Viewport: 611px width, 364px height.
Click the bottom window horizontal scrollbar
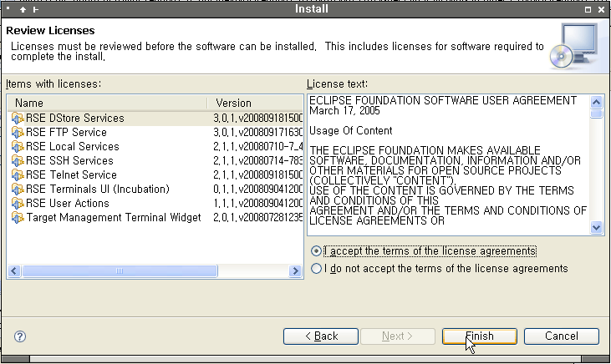click(306, 359)
